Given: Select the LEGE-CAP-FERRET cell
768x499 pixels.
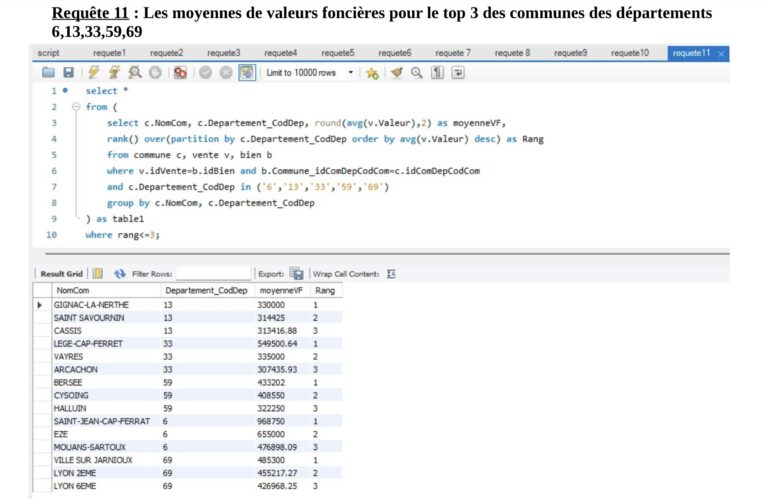Looking at the screenshot, I should (x=106, y=344).
